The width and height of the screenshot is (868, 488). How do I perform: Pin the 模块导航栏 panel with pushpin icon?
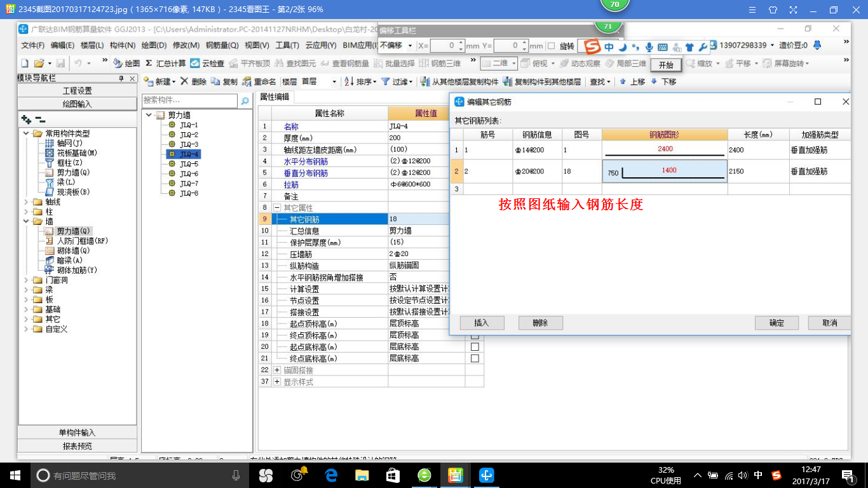tap(121, 78)
